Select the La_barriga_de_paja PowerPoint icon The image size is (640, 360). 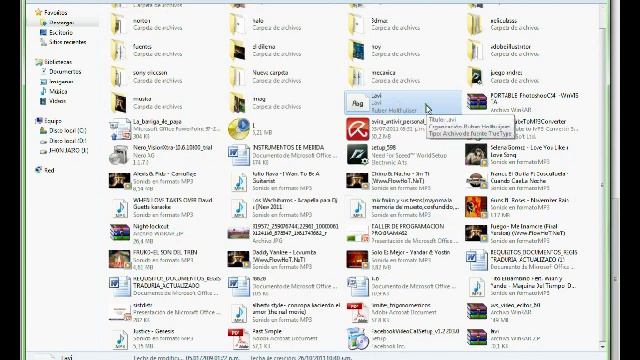119,129
